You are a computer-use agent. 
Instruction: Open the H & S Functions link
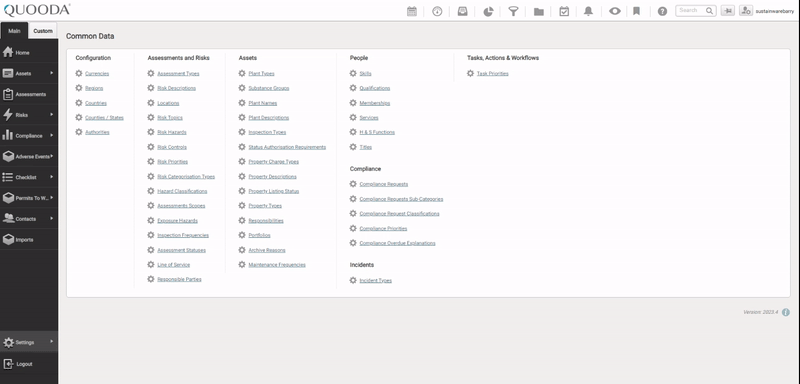click(377, 132)
